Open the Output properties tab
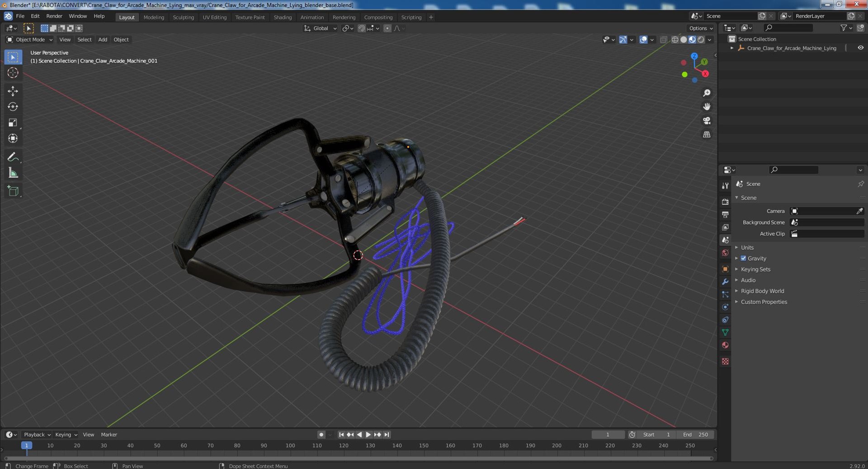Screen dimensions: 868x469 pos(725,214)
